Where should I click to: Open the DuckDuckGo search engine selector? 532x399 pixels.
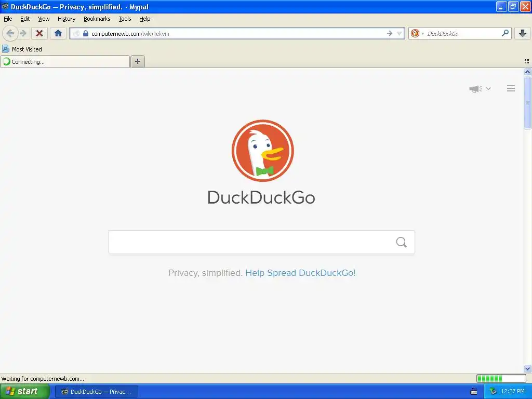coord(417,33)
